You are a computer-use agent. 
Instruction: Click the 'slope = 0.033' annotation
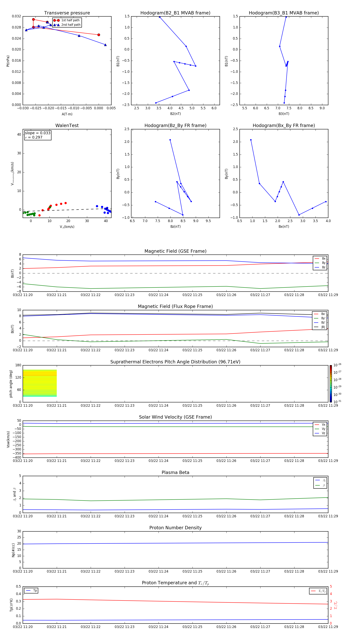click(38, 133)
